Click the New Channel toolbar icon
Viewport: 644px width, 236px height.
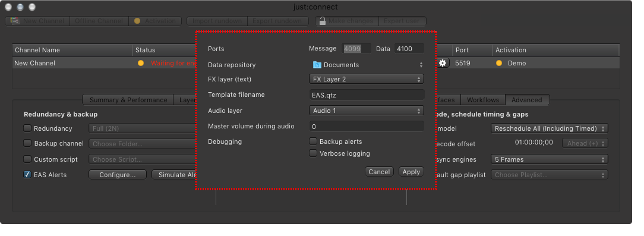pos(15,21)
